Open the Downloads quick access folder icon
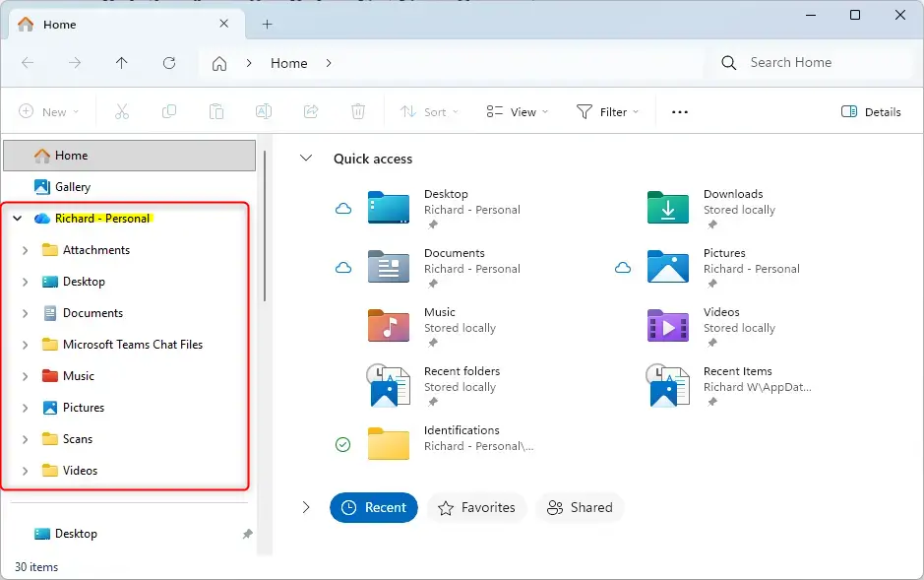924x580 pixels. [x=667, y=208]
